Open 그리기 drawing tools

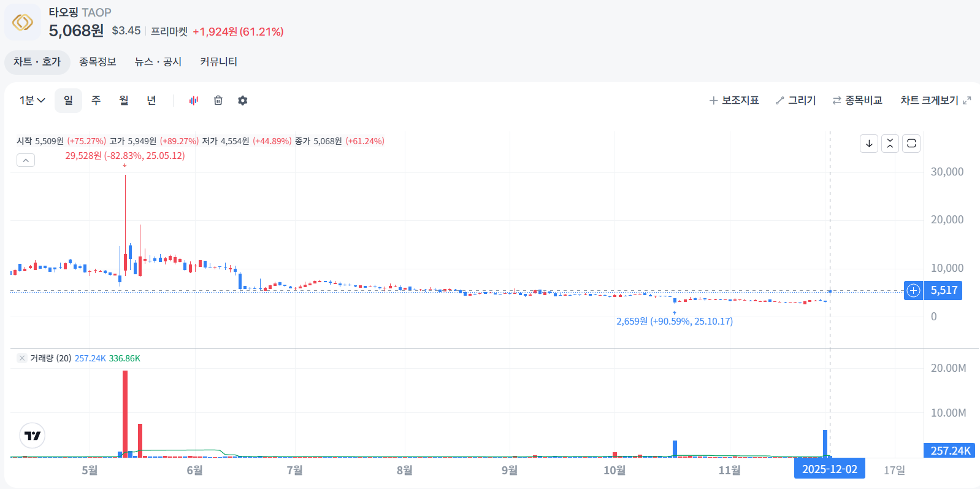click(796, 101)
